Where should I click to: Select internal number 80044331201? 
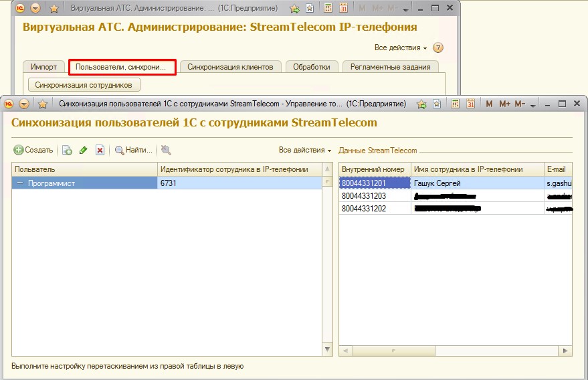[x=375, y=183]
